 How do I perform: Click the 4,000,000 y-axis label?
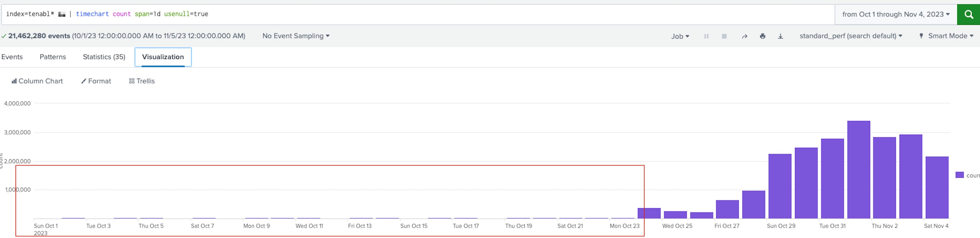[17, 104]
